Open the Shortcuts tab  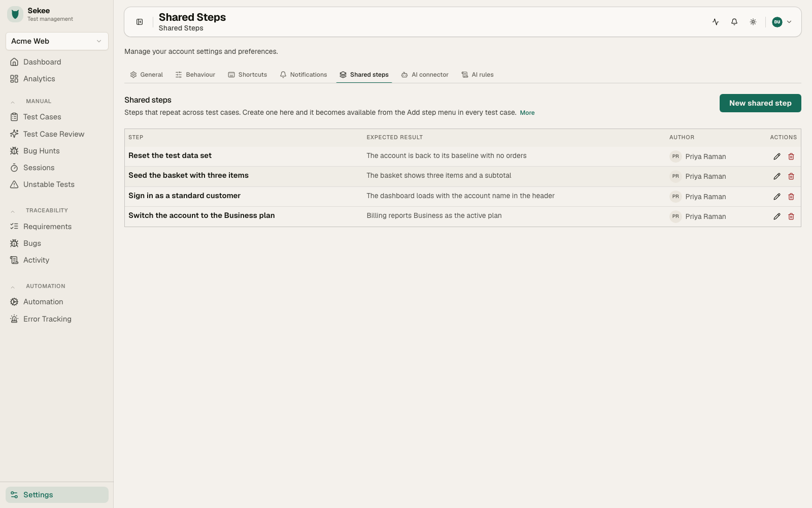[248, 75]
